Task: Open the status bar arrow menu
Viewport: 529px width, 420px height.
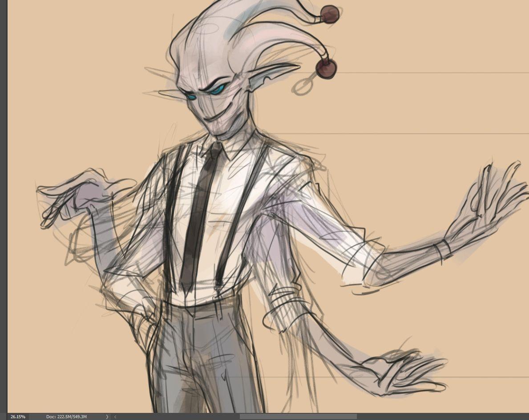Action: point(107,416)
